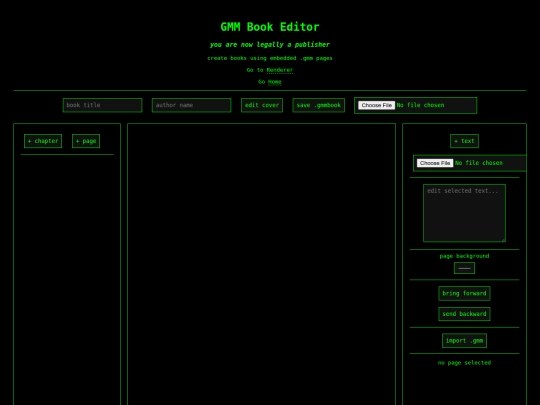This screenshot has width=540, height=405.
Task: Click the 'page background' label
Action: 464,256
